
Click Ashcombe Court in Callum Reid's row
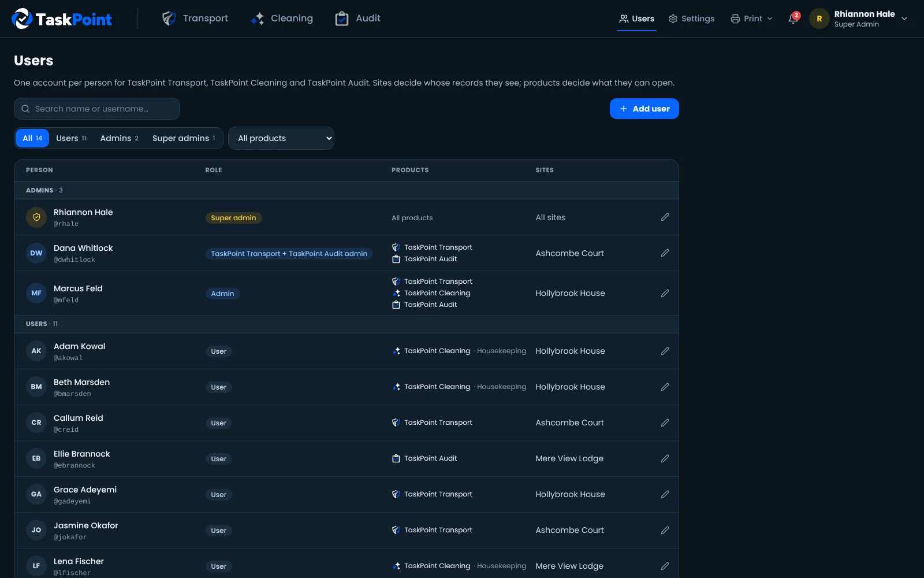[x=569, y=423]
